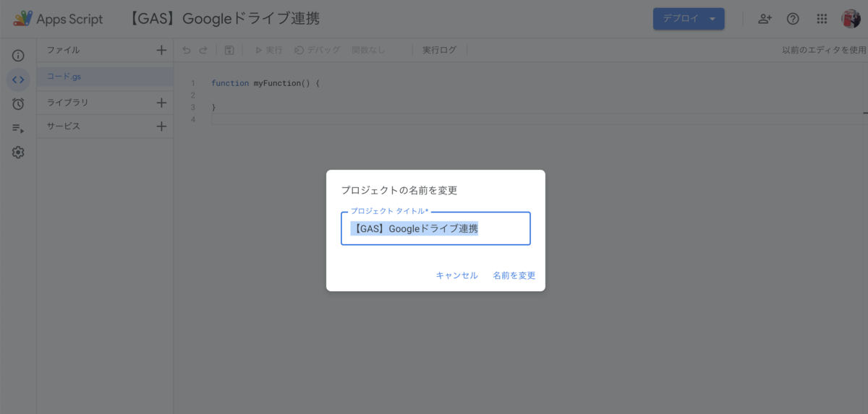Click code line function myFunction()
Image resolution: width=868 pixels, height=414 pixels.
coord(265,83)
